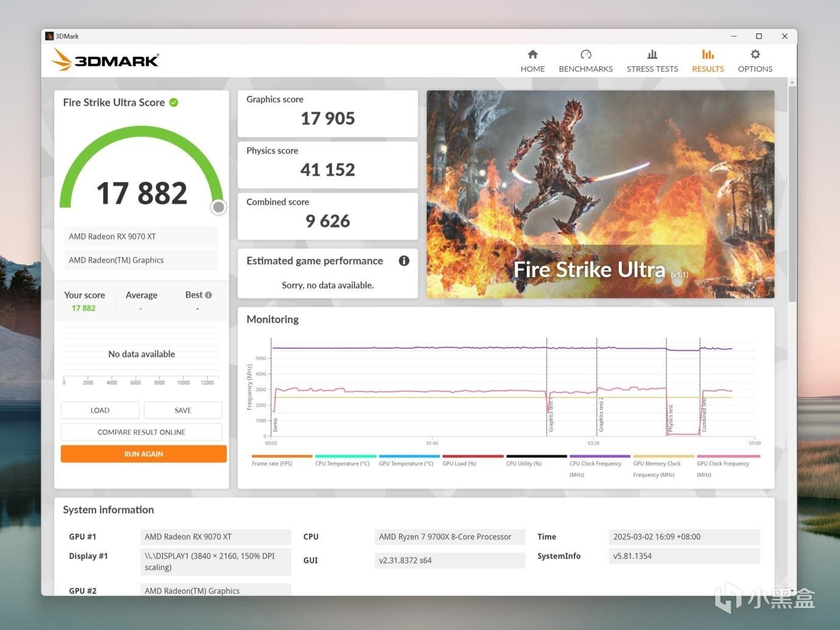Screen dimensions: 840x630
Task: Click the 3DMark logo in header
Action: click(x=105, y=60)
